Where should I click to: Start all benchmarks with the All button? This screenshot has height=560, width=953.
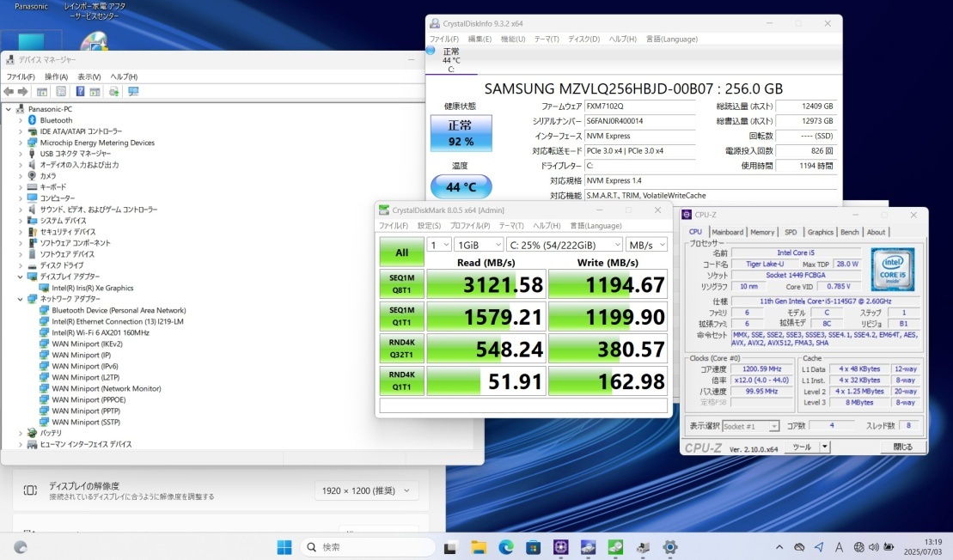[x=401, y=253]
